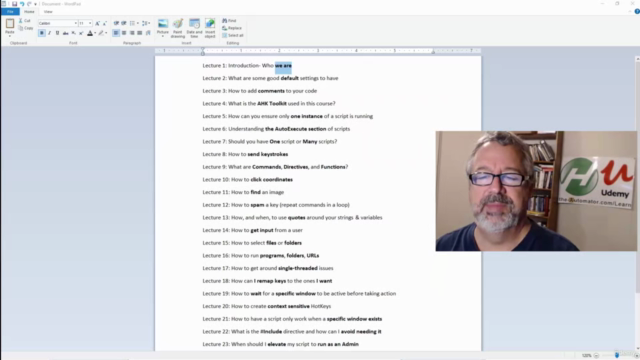This screenshot has height=360, width=640.
Task: Click the Cut scissors button
Action: pyautogui.click(x=24, y=20)
